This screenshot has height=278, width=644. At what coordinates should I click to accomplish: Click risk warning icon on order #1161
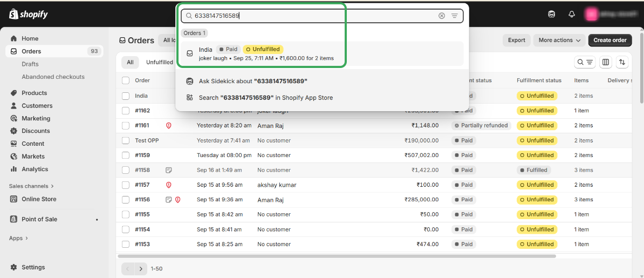(168, 125)
